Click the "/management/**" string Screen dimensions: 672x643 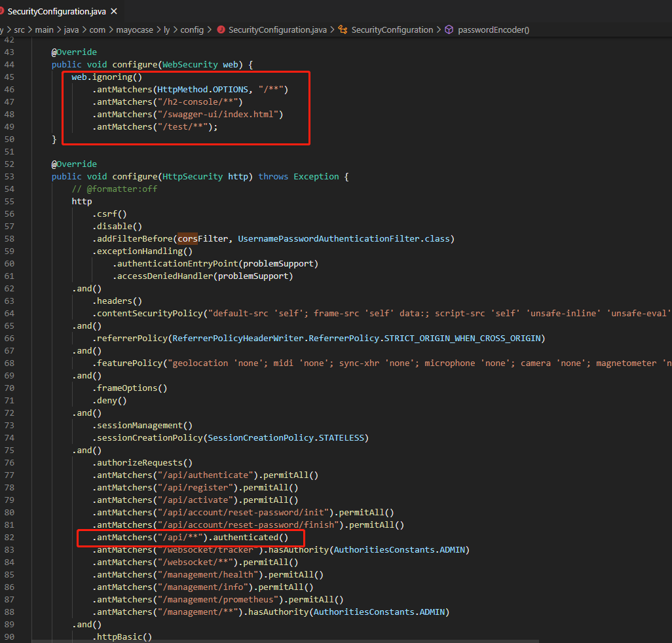click(198, 612)
